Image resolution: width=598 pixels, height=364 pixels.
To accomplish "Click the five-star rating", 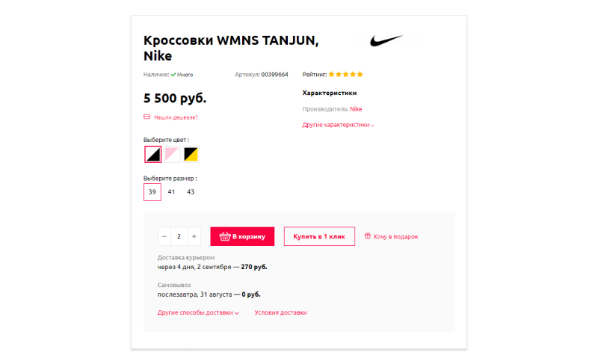I will point(346,74).
